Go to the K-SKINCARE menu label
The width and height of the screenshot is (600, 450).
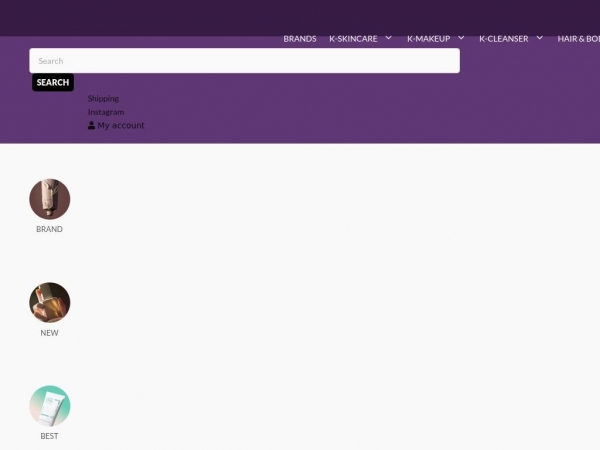[353, 39]
